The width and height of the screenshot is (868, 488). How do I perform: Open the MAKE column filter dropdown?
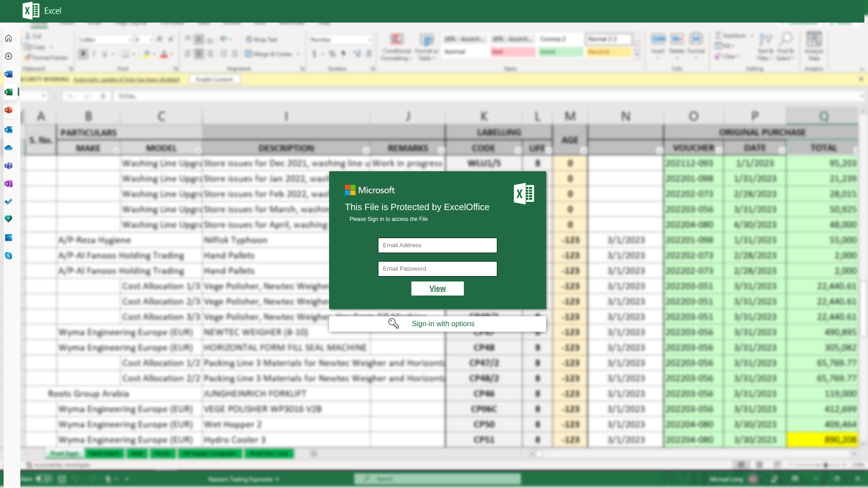116,150
